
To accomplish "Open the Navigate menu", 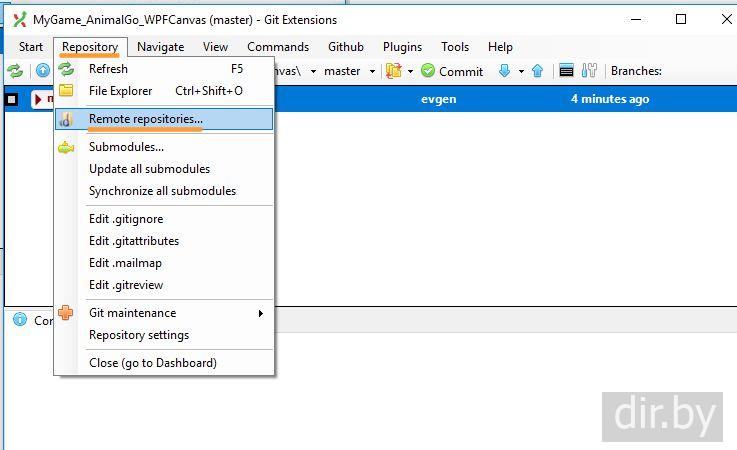I will [161, 47].
